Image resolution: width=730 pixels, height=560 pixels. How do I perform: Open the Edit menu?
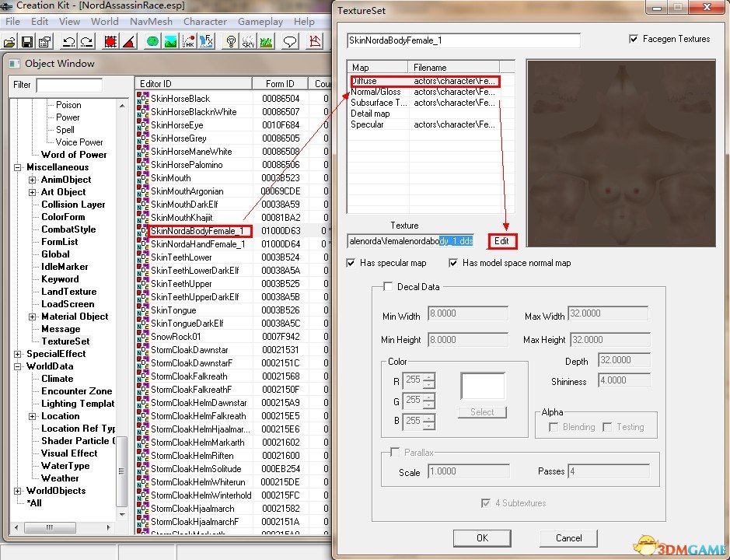point(40,22)
